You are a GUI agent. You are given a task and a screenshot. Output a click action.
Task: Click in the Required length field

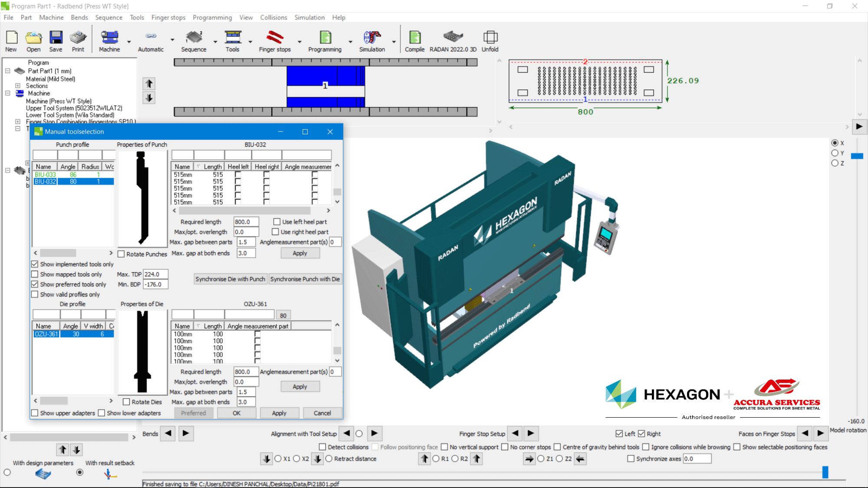[x=246, y=221]
